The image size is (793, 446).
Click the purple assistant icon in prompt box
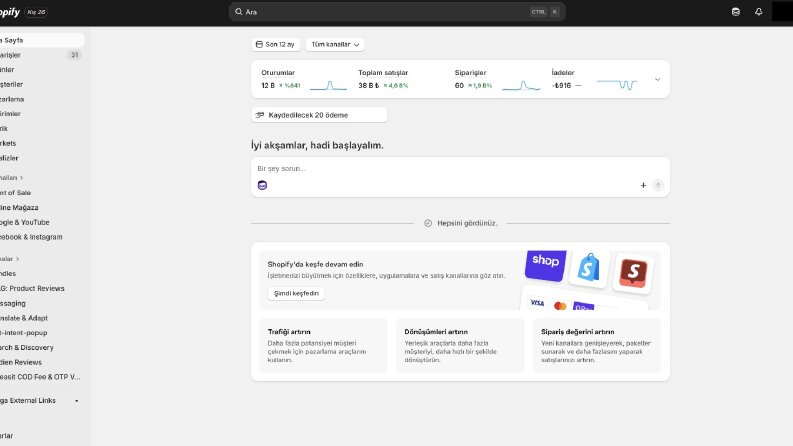point(262,185)
